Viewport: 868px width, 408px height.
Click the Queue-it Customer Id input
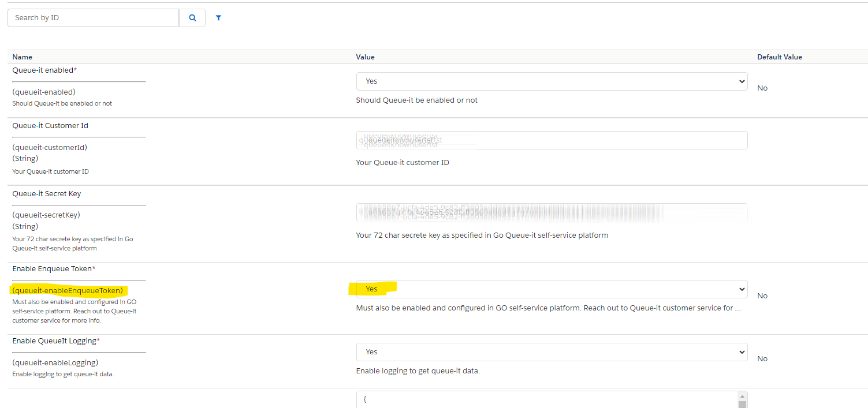(x=552, y=140)
